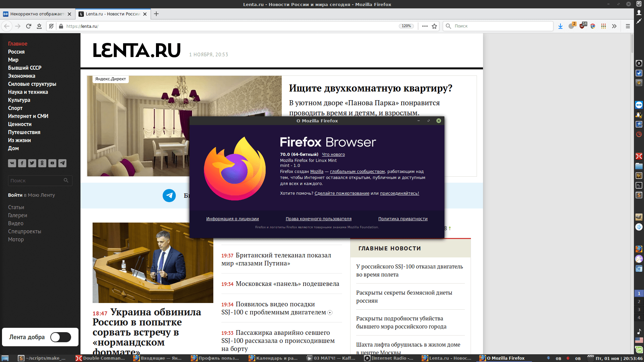Switch to the Некорректно отображается tab

(x=37, y=14)
